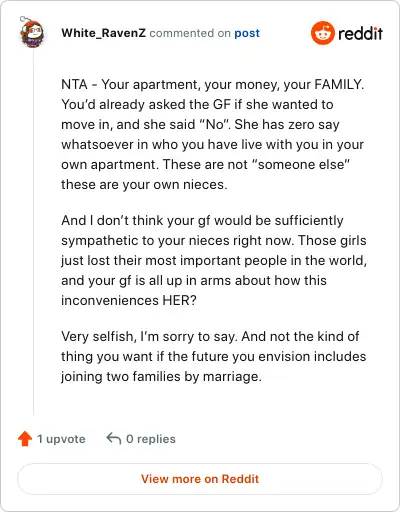Click the text 'inconveniences HER?'

129,300
